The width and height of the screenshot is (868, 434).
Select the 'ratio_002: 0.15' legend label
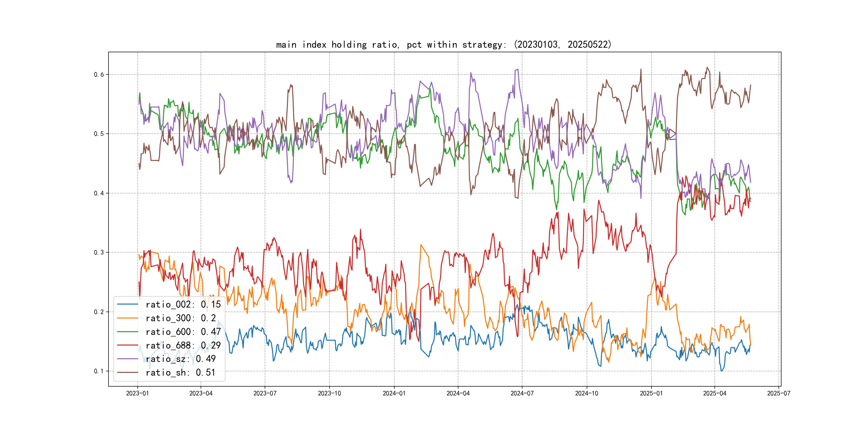(x=183, y=304)
